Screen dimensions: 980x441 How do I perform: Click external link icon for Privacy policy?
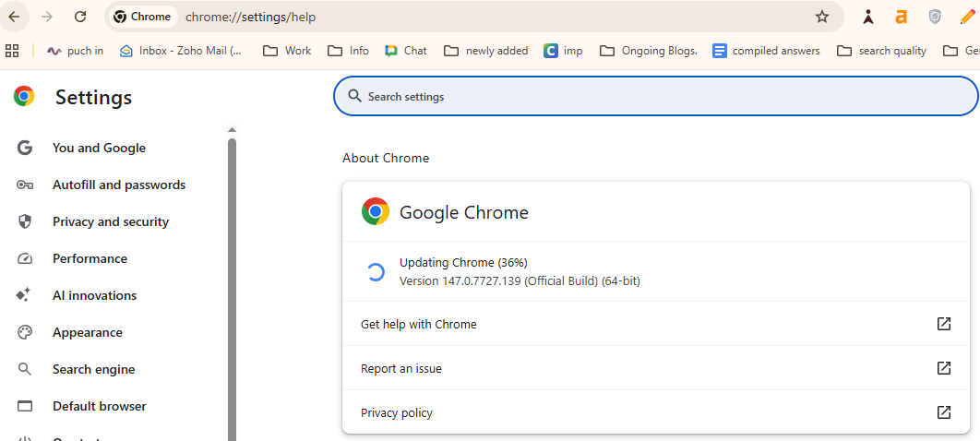tap(944, 412)
